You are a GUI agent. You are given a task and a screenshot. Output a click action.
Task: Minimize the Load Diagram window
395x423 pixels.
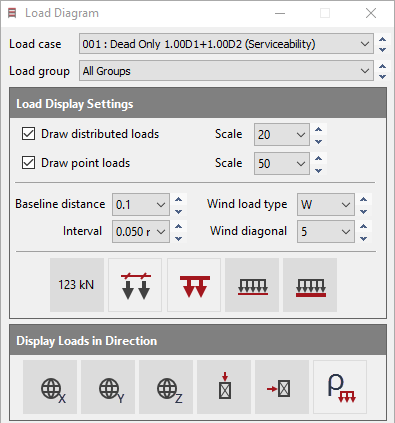coord(280,13)
